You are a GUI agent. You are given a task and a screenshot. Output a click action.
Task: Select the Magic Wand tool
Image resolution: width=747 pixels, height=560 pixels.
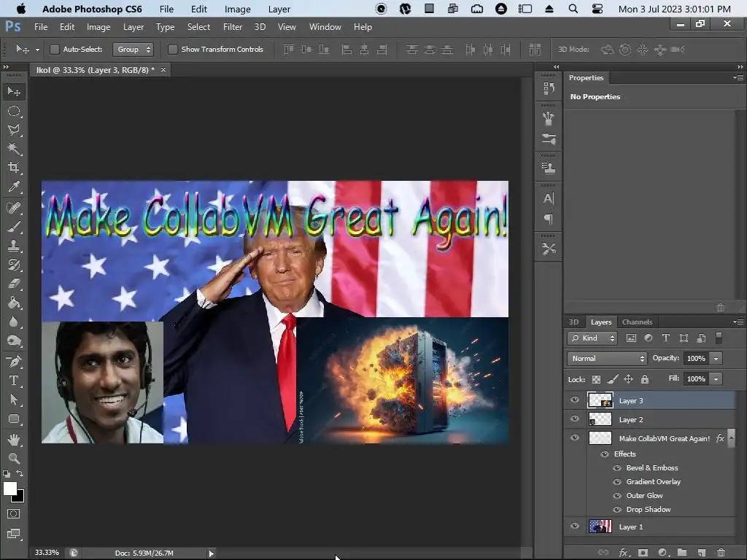[14, 149]
